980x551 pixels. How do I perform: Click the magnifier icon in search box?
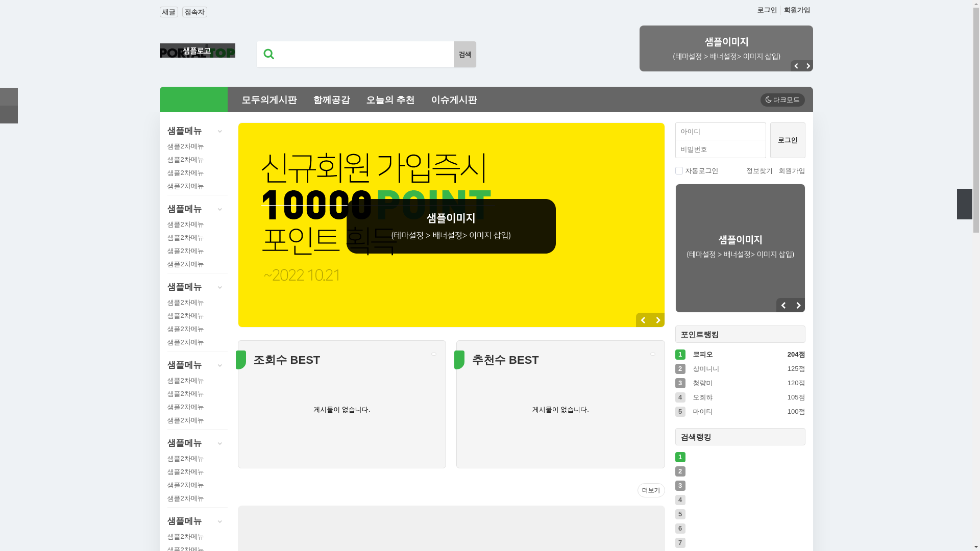268,54
